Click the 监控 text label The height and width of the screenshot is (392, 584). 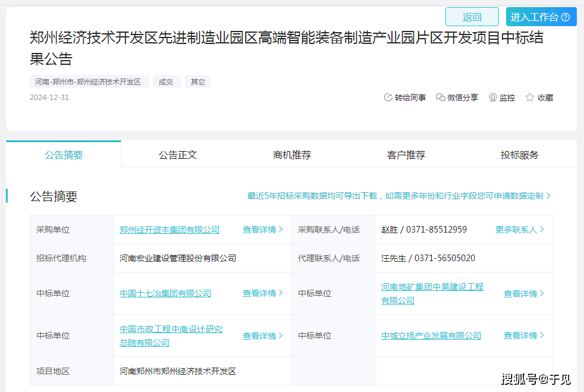click(x=507, y=98)
